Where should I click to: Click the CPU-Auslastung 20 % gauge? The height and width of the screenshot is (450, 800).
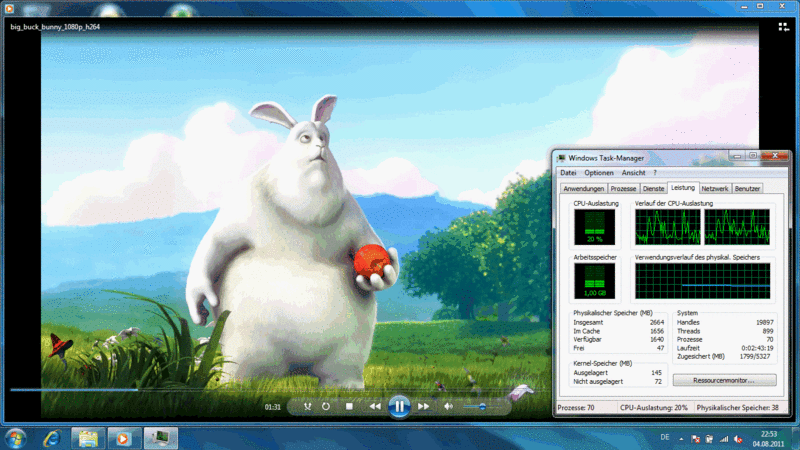coord(594,227)
